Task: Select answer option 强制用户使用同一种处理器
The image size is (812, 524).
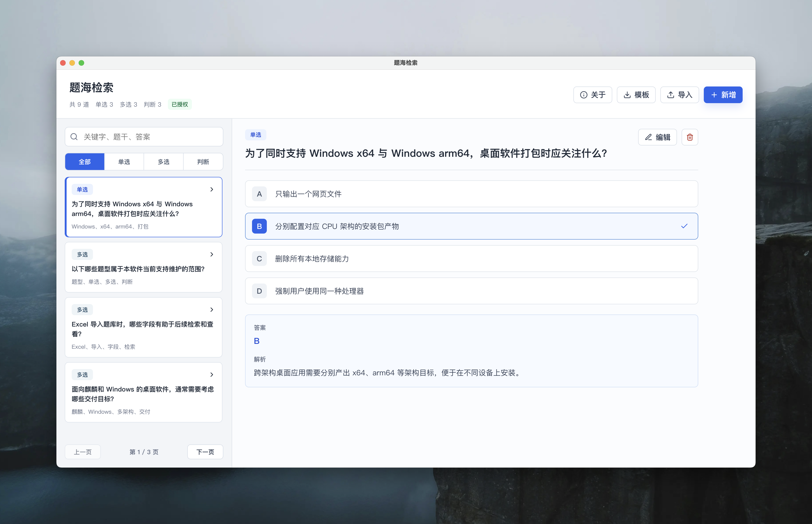Action: click(471, 291)
